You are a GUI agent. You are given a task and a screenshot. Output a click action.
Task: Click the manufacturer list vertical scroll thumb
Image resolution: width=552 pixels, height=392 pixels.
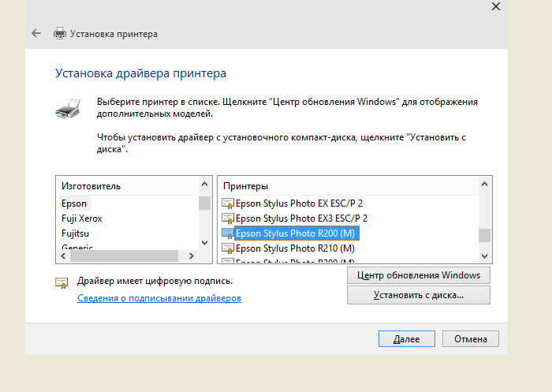point(204,203)
